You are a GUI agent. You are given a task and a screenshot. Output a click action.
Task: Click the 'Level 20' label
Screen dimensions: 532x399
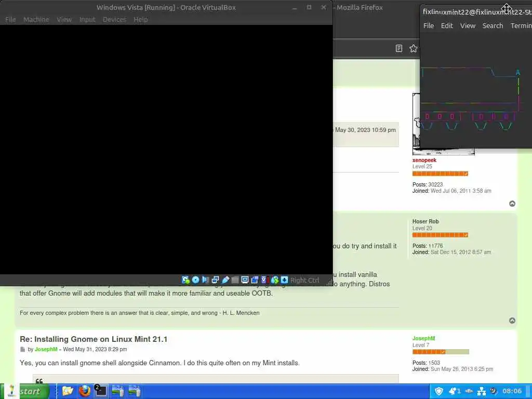coord(422,229)
